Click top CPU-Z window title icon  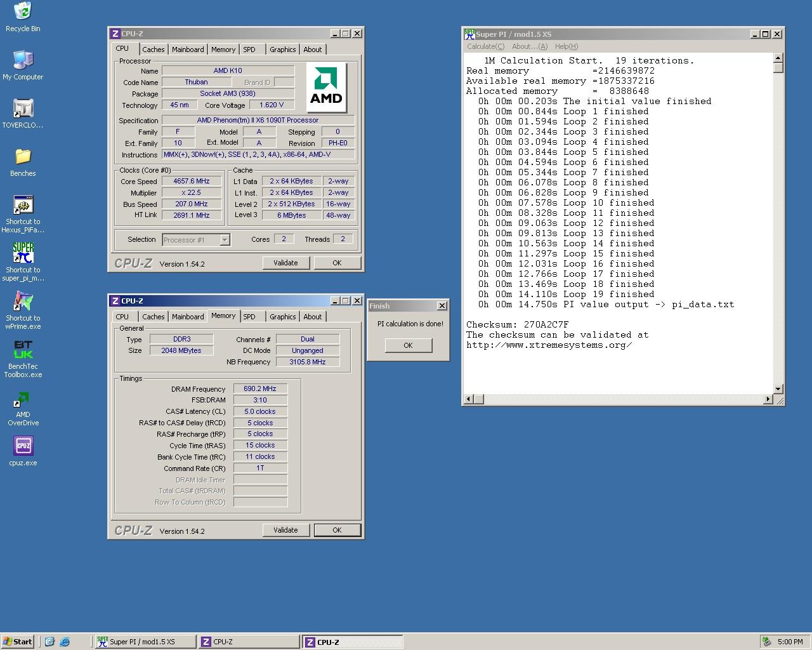[x=115, y=34]
